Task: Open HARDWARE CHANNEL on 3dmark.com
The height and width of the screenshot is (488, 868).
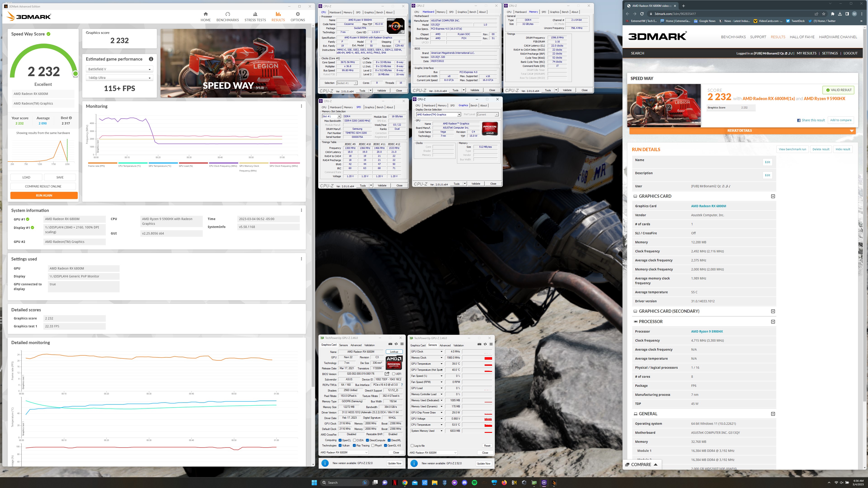Action: pyautogui.click(x=838, y=37)
